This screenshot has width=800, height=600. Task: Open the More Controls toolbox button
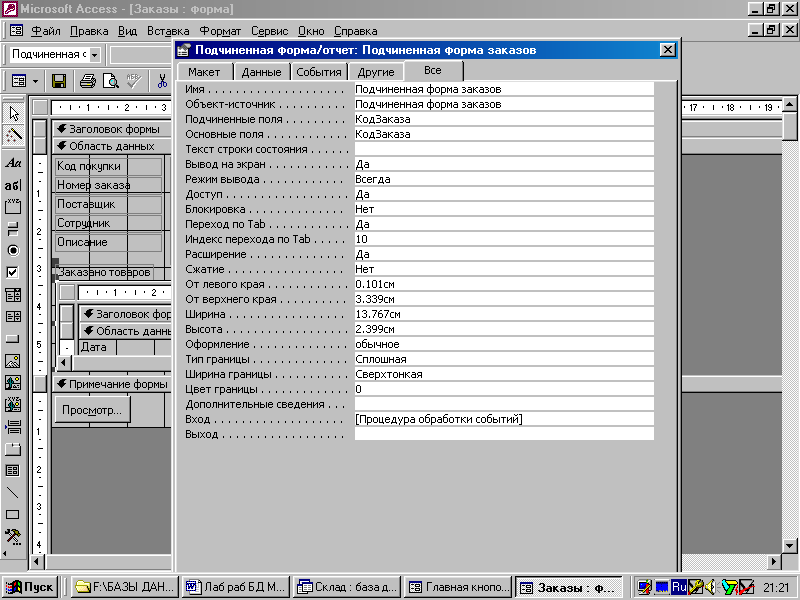pos(13,536)
